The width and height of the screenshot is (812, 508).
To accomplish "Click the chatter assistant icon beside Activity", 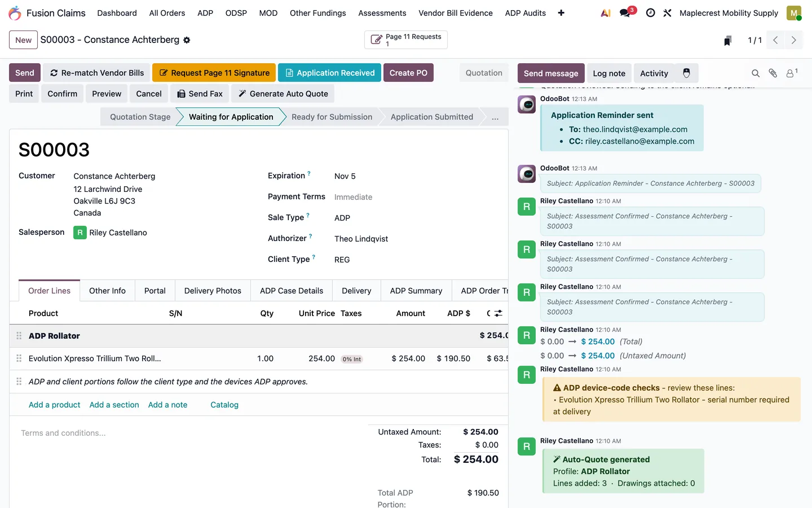I will coord(686,73).
